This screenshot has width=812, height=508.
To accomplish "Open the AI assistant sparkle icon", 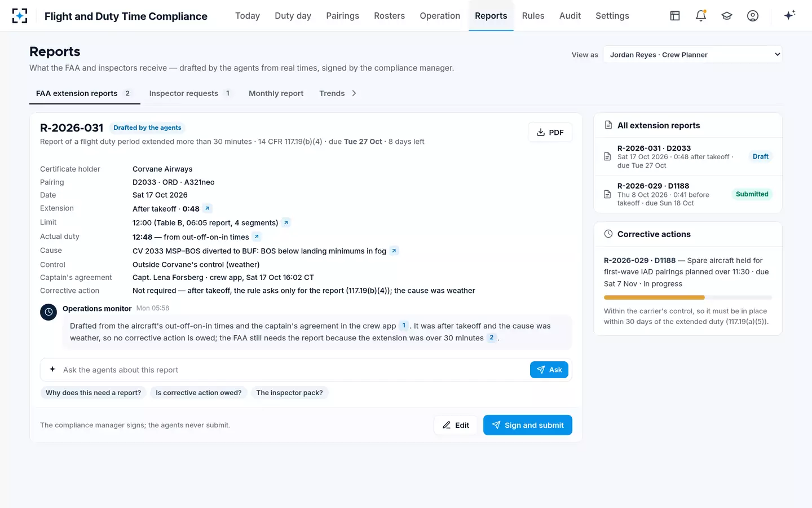I will [789, 15].
